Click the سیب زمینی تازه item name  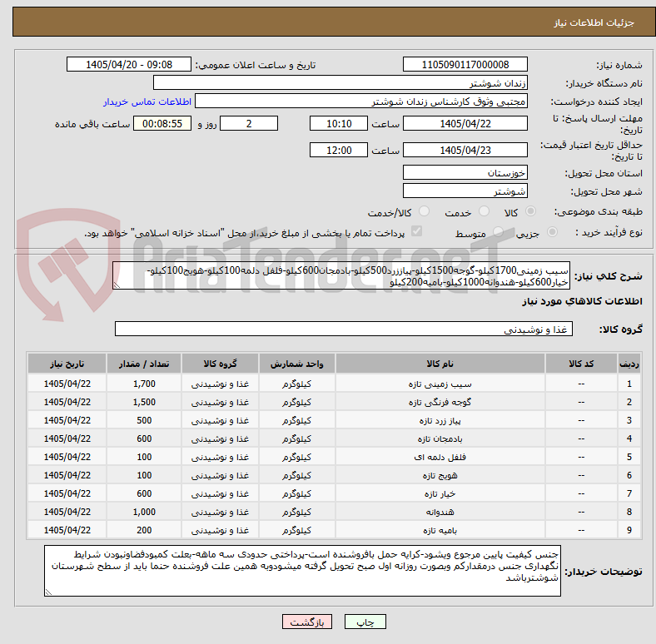tap(440, 384)
